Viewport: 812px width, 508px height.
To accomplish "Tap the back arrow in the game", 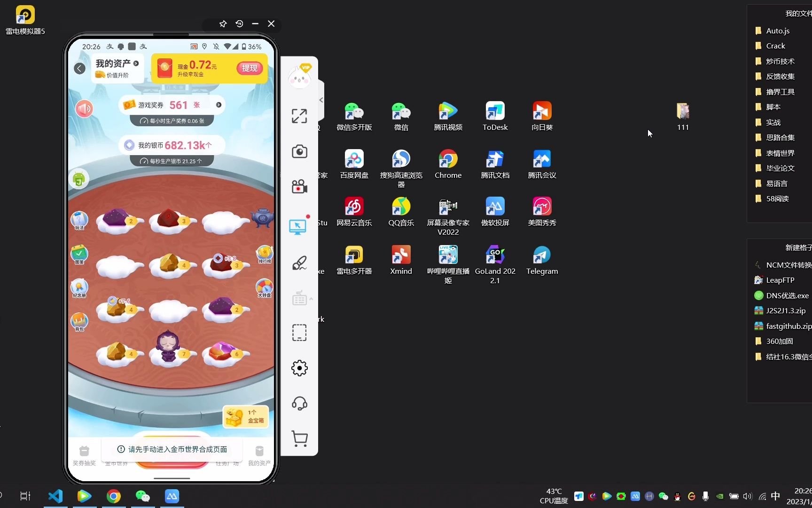I will (80, 69).
